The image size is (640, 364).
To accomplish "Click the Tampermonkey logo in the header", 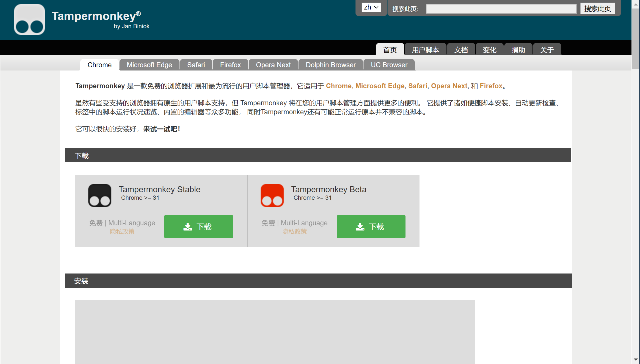I will (x=29, y=19).
